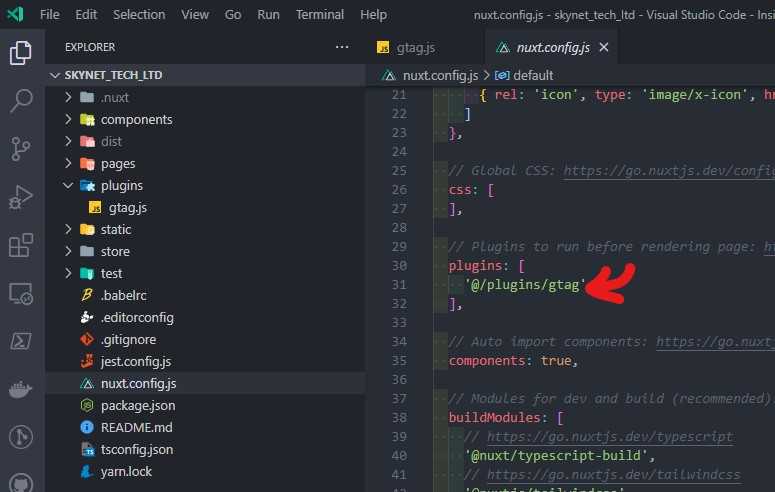Click the default symbol in the breadcrumb
The image size is (775, 492).
point(533,75)
